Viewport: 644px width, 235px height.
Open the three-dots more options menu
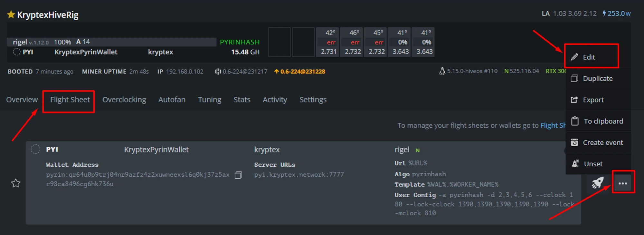(x=623, y=183)
